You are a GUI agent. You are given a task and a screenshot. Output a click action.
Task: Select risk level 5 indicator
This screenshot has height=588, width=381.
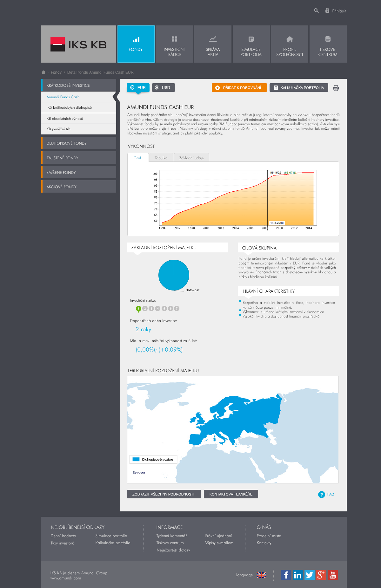pos(164,308)
